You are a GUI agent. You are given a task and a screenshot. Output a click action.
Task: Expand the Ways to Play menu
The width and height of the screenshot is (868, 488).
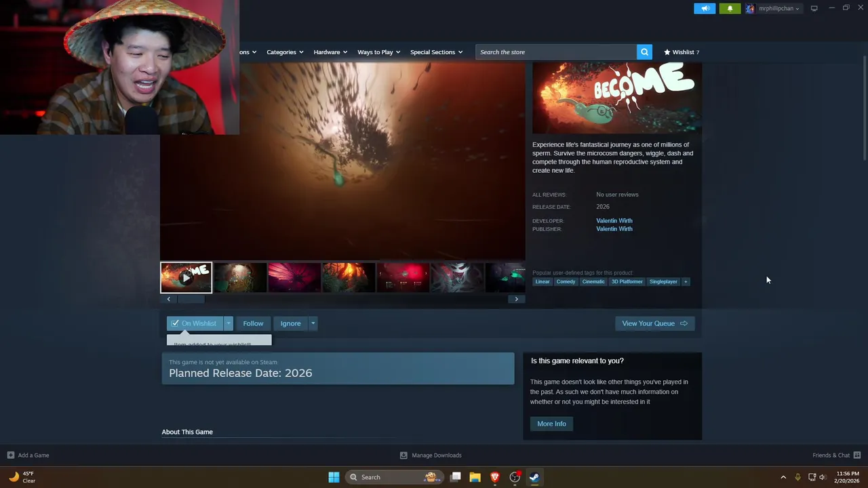[x=378, y=52]
